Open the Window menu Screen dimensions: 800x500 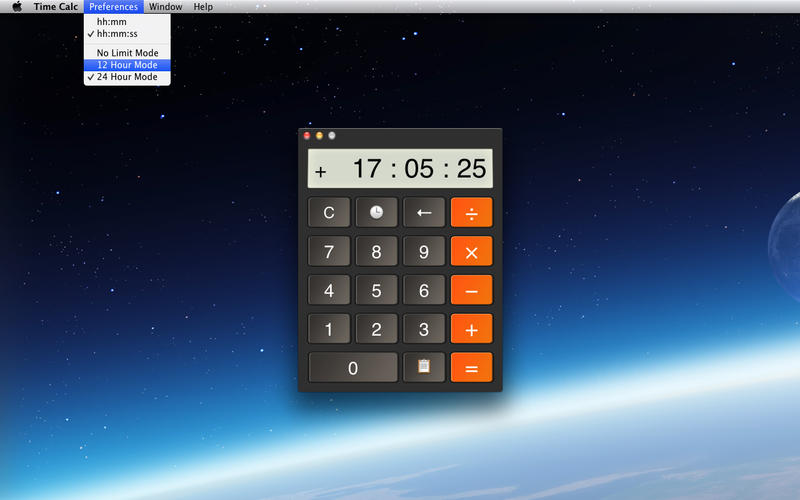coord(165,7)
